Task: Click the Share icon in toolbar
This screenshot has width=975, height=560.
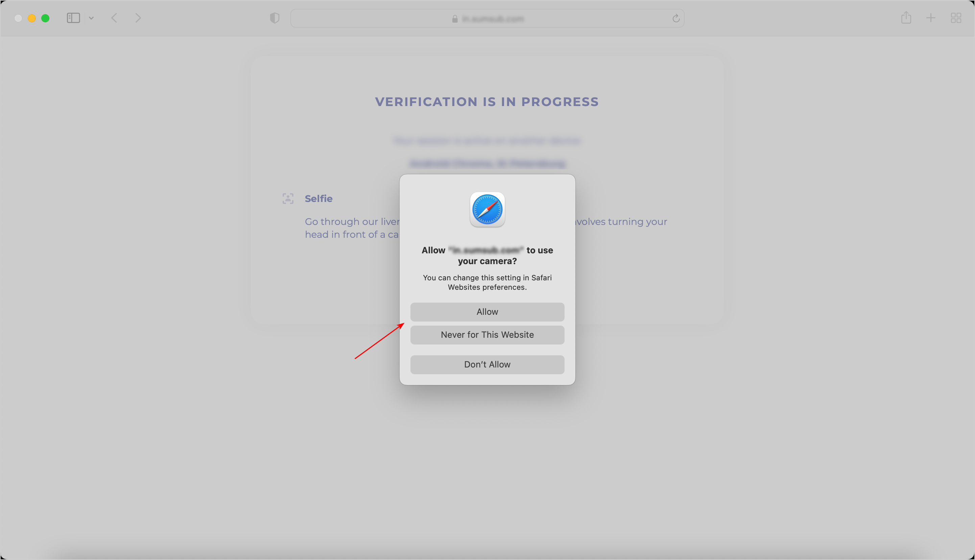Action: pyautogui.click(x=906, y=18)
